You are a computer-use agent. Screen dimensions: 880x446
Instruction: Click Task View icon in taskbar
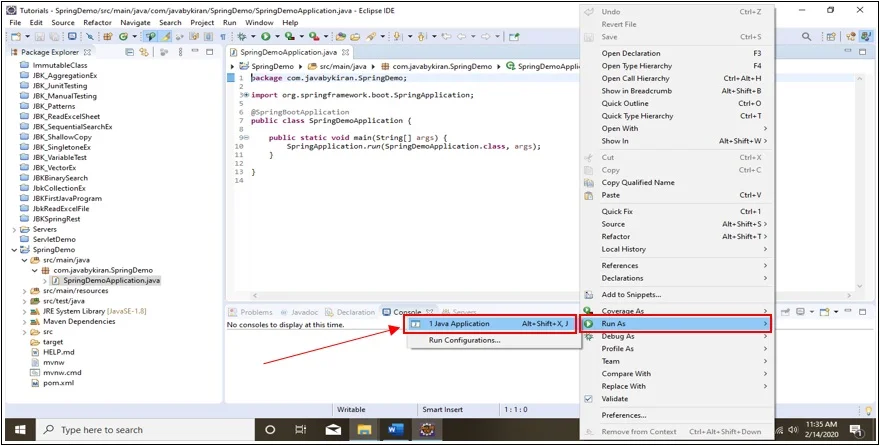[x=301, y=430]
